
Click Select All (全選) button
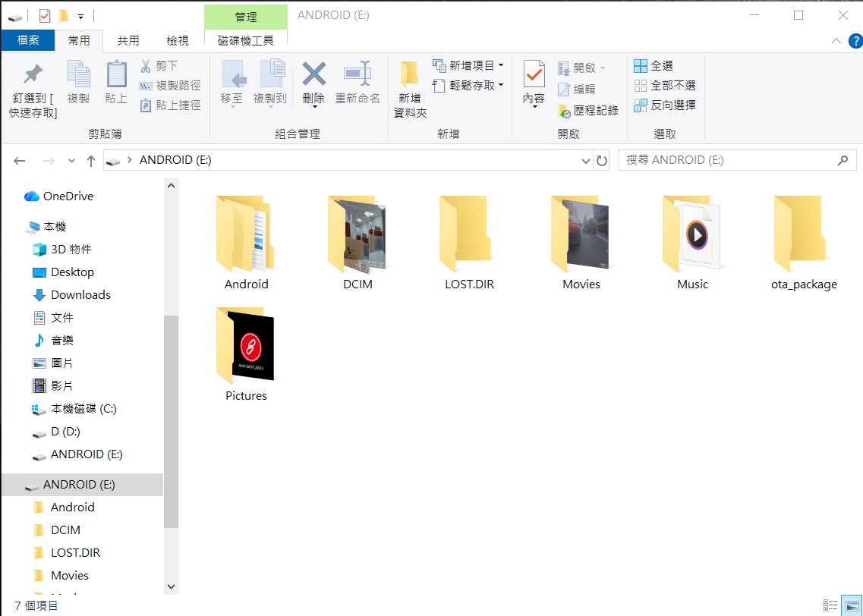654,66
